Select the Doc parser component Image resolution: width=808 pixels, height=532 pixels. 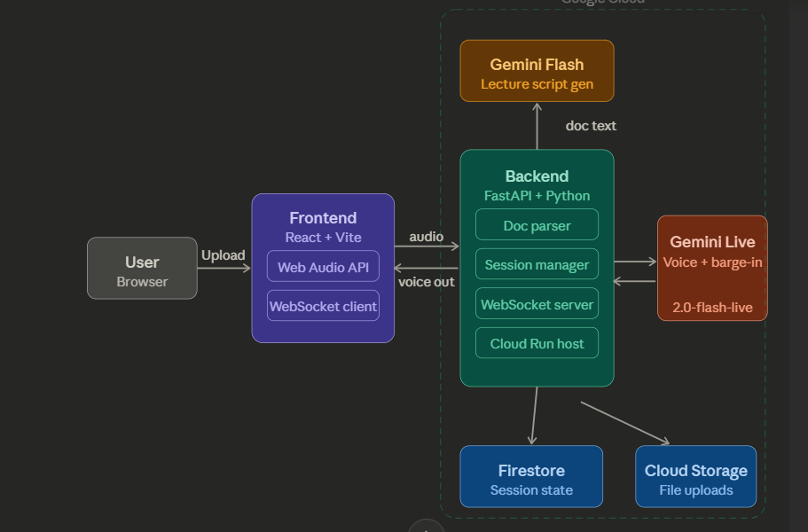(537, 224)
